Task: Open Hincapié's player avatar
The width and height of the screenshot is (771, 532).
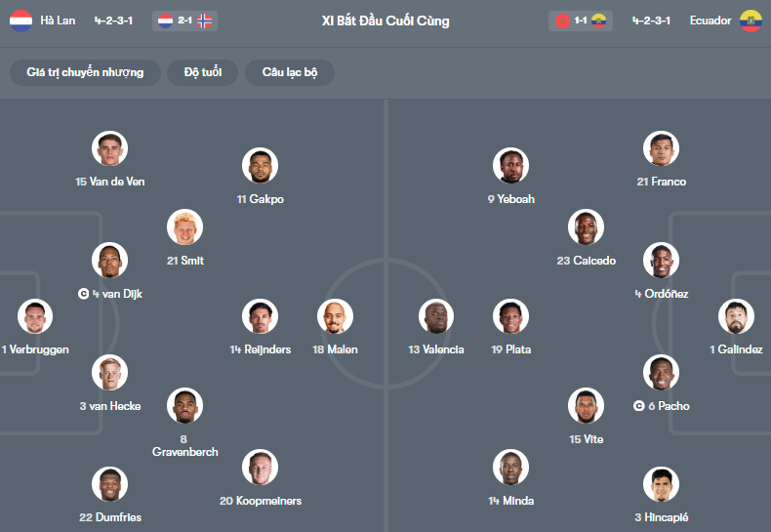Action: 662,484
